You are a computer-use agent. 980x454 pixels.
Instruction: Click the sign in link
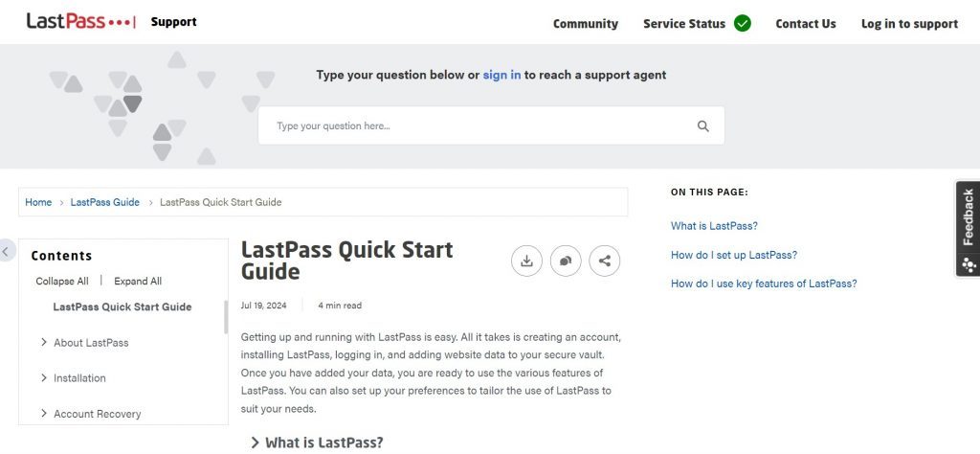tap(501, 75)
